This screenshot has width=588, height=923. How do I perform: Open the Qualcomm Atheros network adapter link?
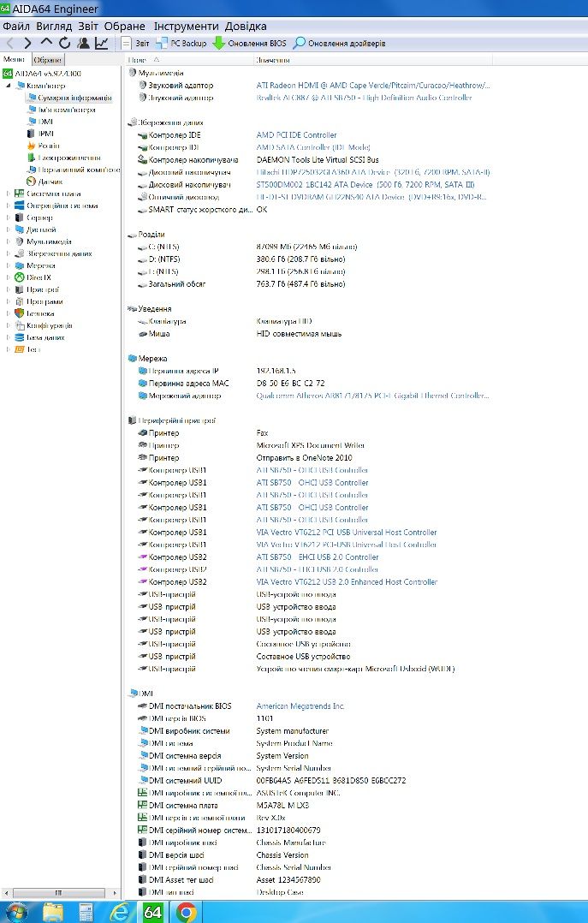(372, 396)
